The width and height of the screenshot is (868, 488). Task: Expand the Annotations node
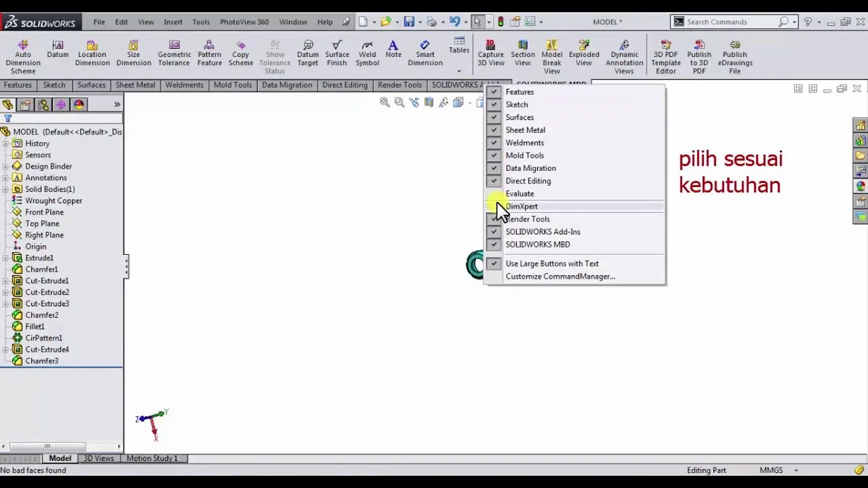click(5, 178)
